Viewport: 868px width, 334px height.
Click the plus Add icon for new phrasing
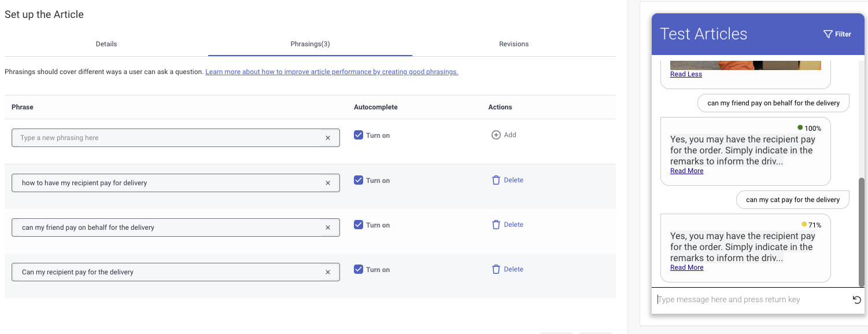click(x=496, y=135)
